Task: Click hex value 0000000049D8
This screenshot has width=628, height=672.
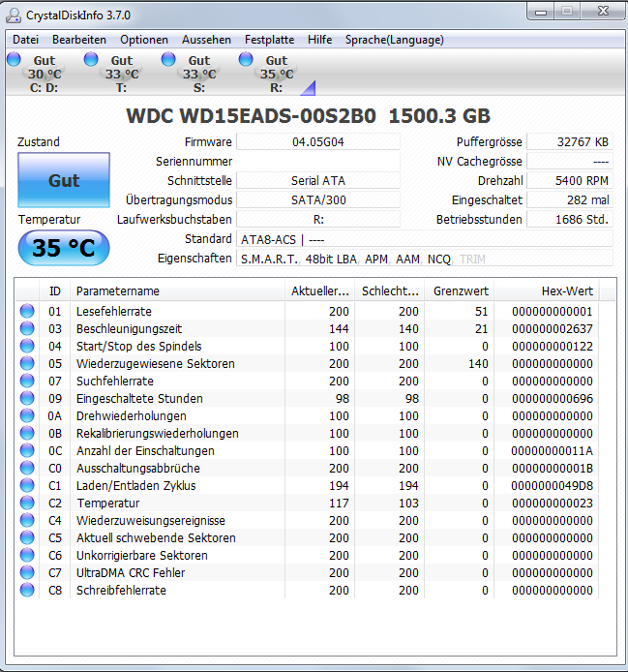Action: [x=552, y=485]
